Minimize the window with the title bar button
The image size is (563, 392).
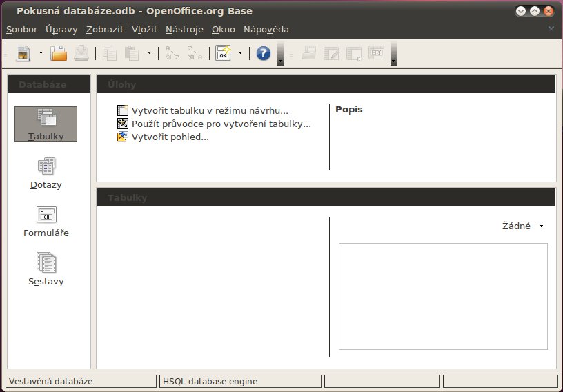coord(521,12)
